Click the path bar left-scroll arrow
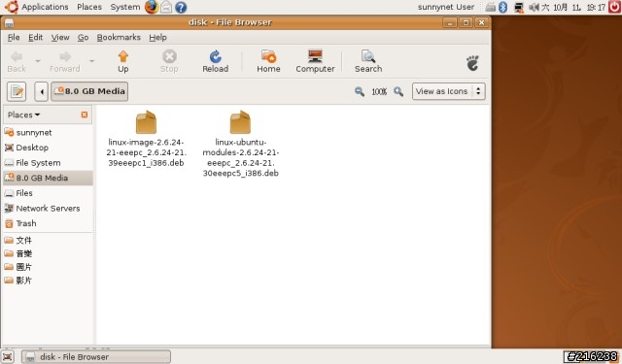Screen dimensions: 622x364 pyautogui.click(x=41, y=91)
